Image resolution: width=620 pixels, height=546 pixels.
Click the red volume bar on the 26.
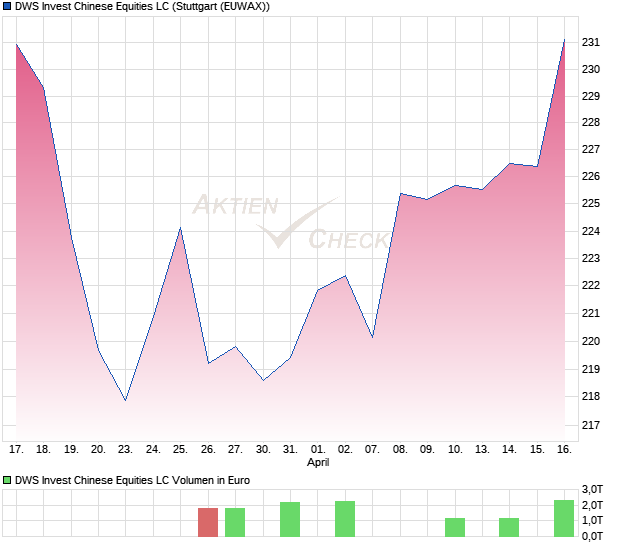(208, 522)
